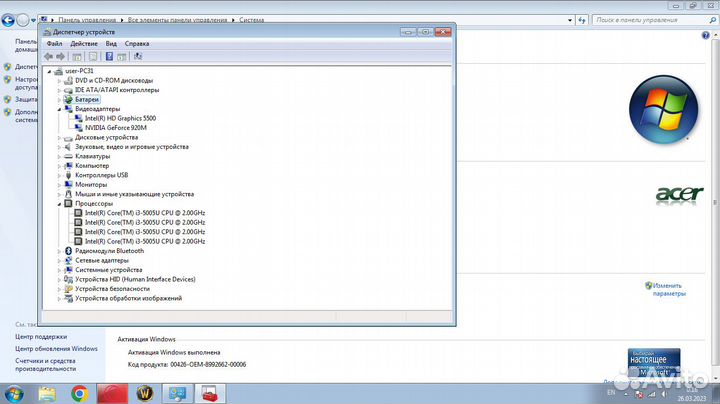Click the Компьютер category icon
Image resolution: width=720 pixels, height=404 pixels.
(x=68, y=166)
